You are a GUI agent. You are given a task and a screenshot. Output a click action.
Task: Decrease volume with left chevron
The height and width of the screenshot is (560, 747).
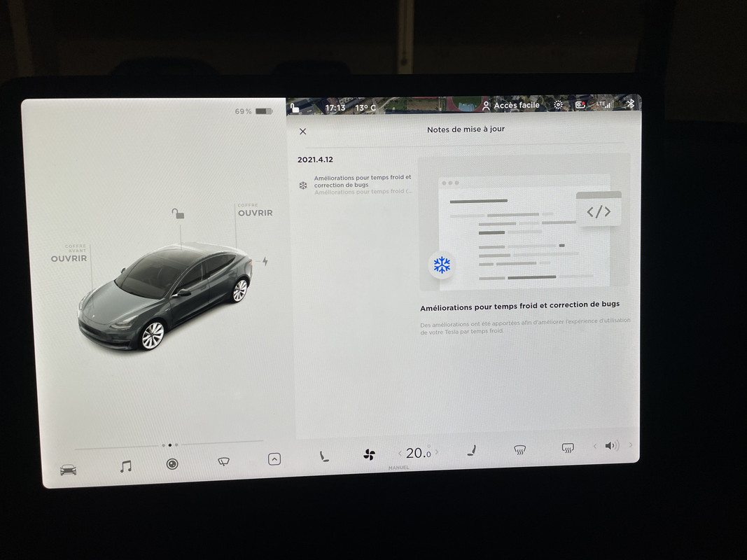[x=594, y=446]
